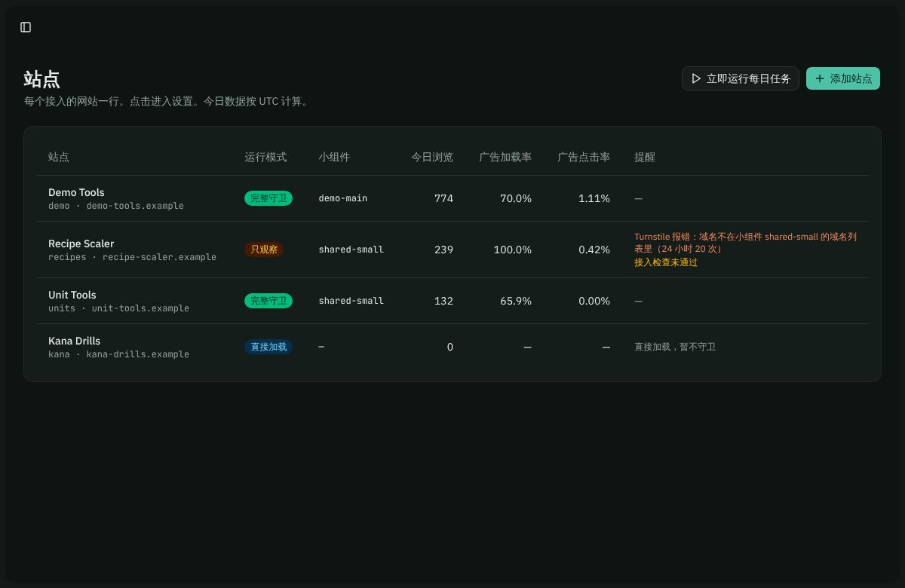Click recipes · recipe-scaler.example subtitle
The image size is (905, 588).
click(x=132, y=257)
